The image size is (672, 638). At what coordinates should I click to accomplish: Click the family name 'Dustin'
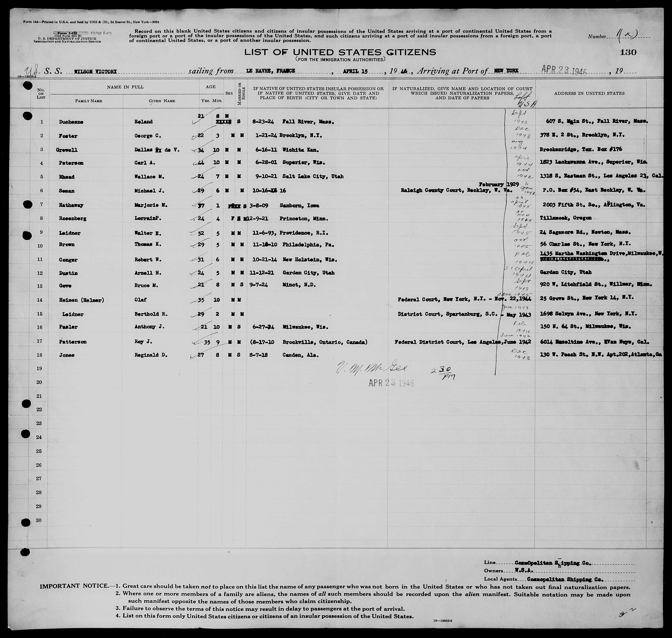click(x=68, y=273)
